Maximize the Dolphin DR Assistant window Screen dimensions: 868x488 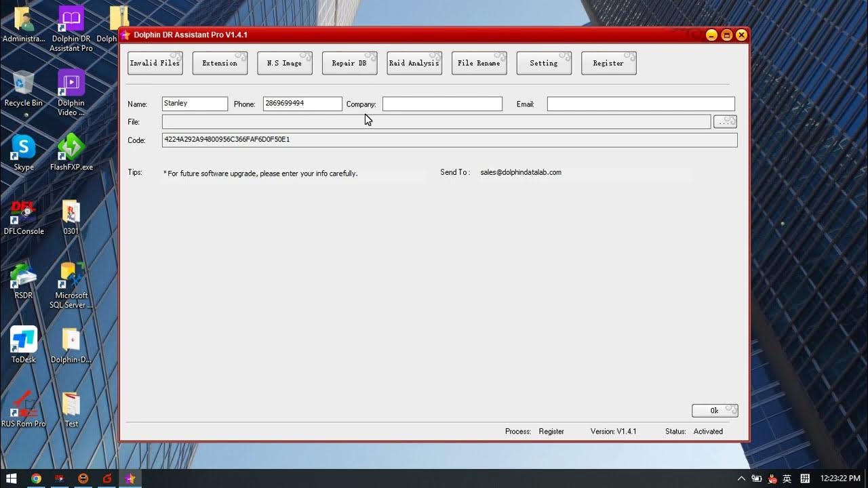(x=726, y=35)
